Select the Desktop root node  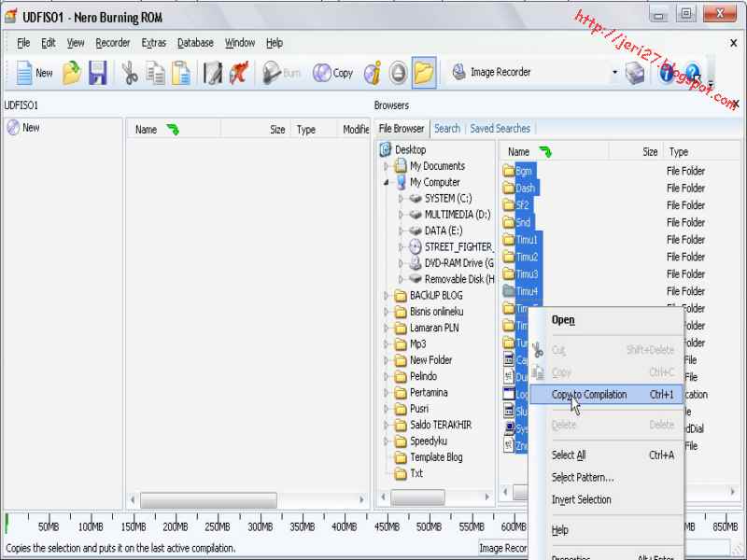pyautogui.click(x=403, y=150)
